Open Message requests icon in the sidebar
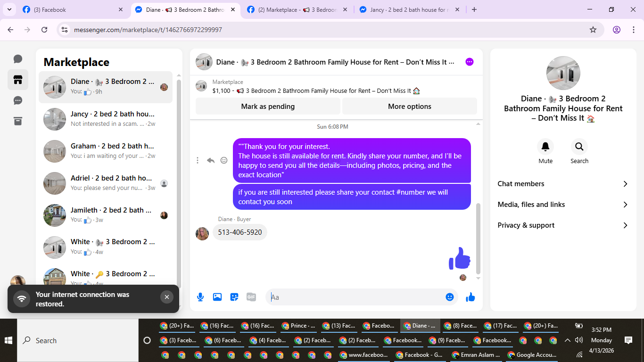This screenshot has height=362, width=644. (18, 100)
